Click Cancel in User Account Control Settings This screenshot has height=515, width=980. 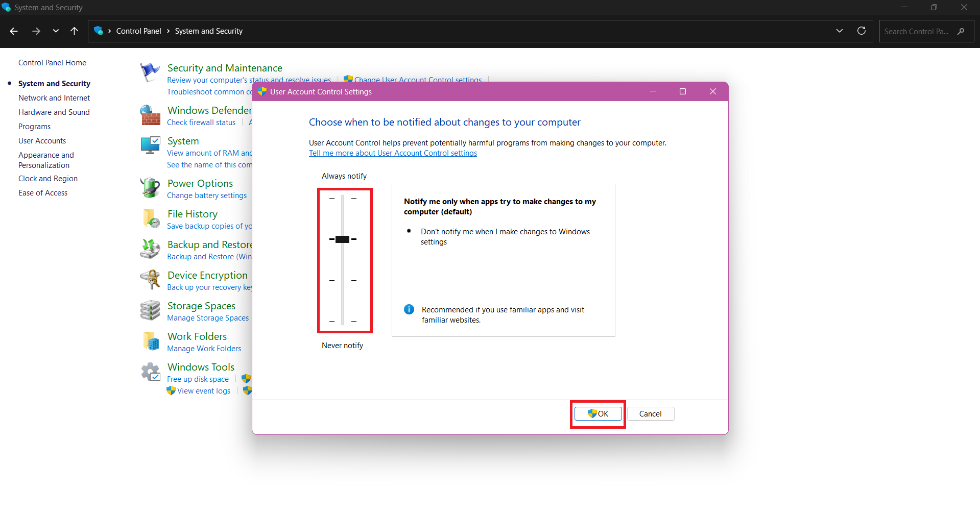[651, 413]
